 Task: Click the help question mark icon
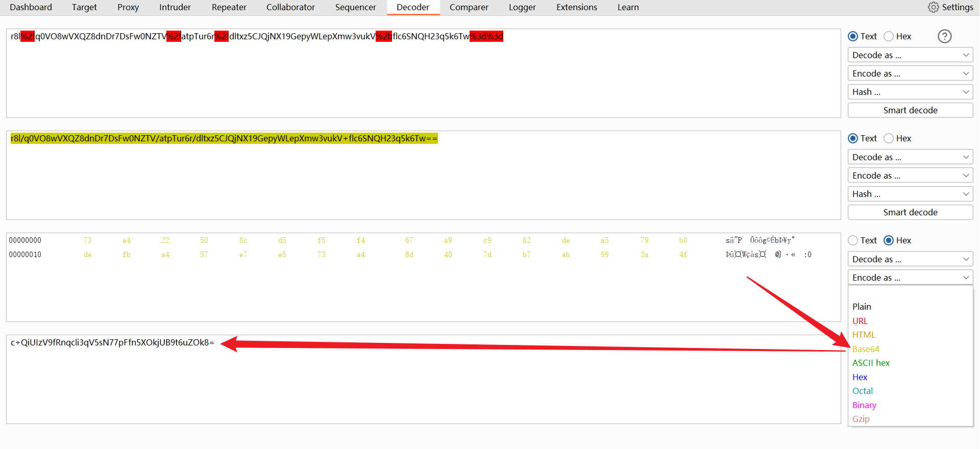(x=944, y=36)
